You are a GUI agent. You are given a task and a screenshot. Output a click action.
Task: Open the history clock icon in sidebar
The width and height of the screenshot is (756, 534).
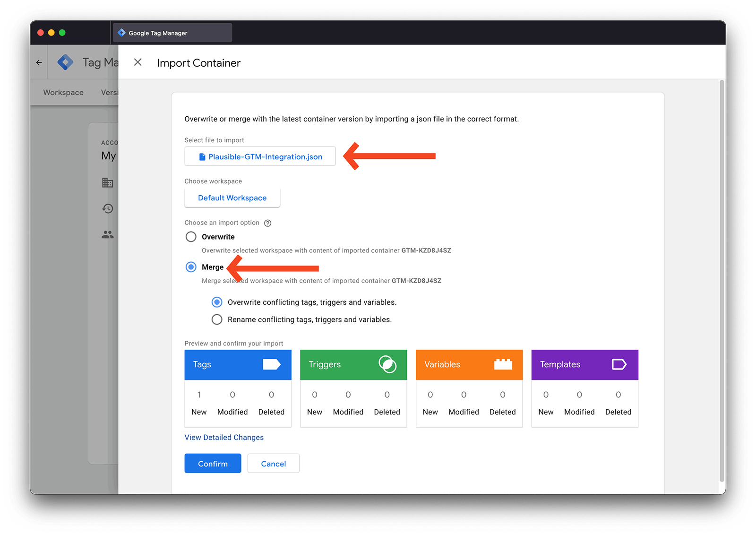coord(108,208)
